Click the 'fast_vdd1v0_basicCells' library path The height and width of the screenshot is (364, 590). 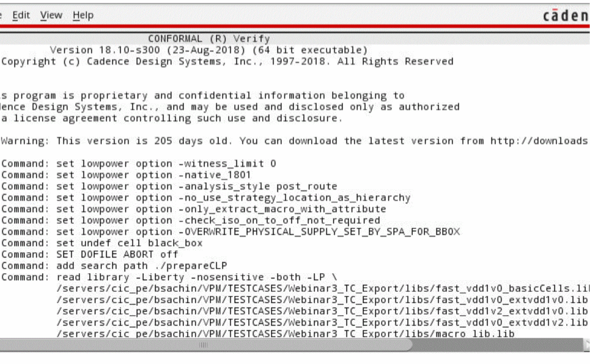[323, 288]
